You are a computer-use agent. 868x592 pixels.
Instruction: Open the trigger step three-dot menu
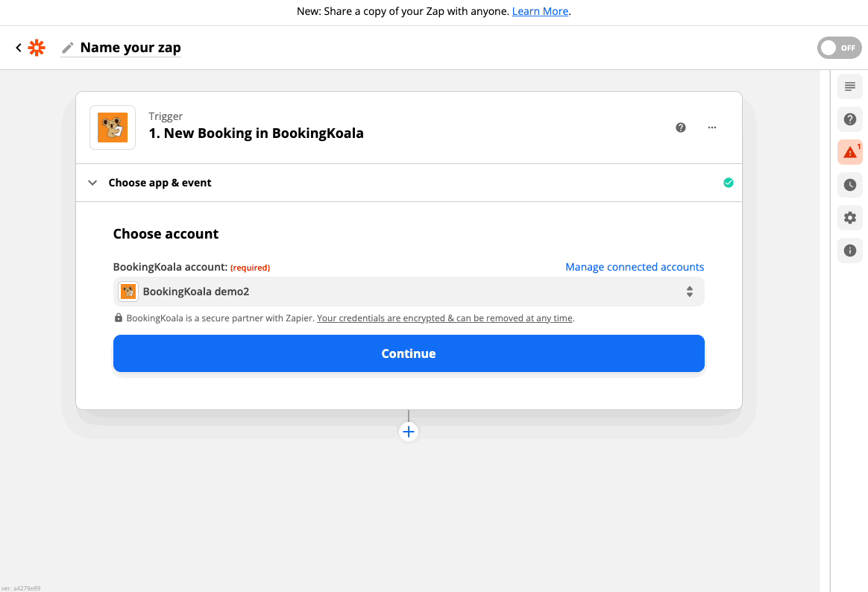[712, 127]
